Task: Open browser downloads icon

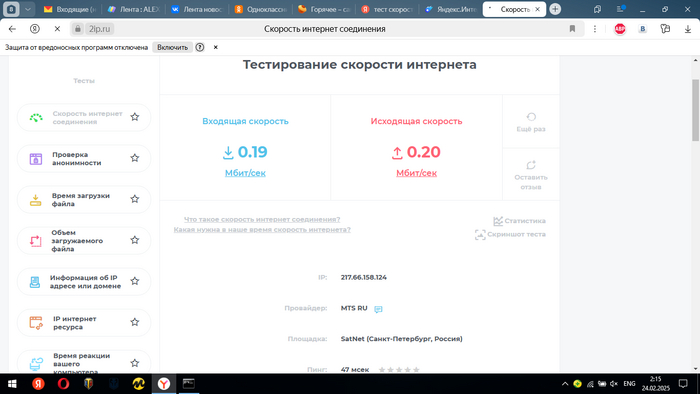Action: click(688, 29)
